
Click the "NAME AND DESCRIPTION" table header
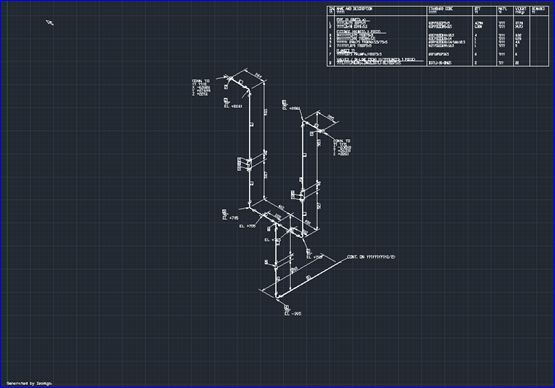(354, 8)
